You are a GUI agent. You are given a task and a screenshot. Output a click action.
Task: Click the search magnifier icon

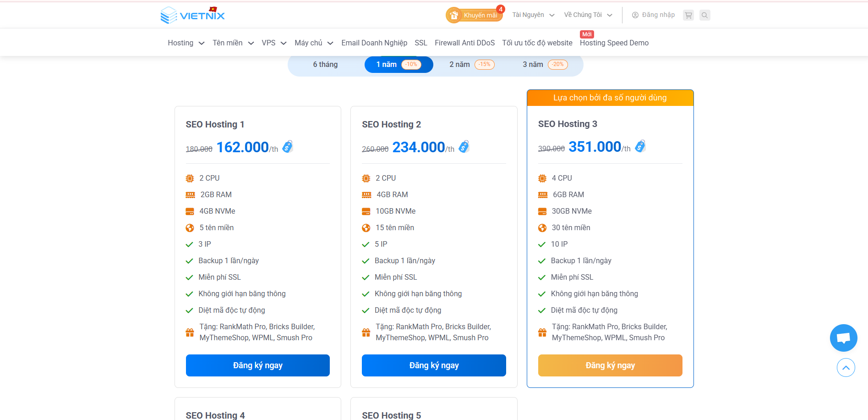pyautogui.click(x=704, y=15)
